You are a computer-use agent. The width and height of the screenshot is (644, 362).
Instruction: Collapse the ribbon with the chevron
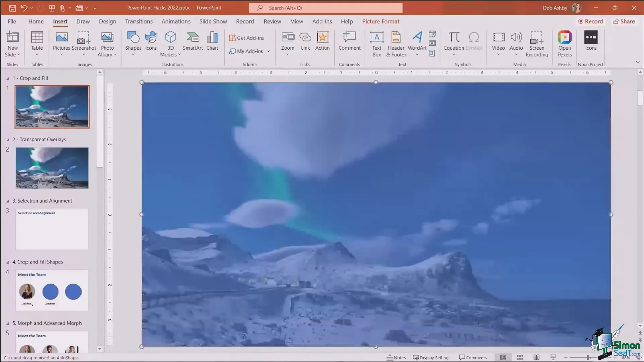[637, 62]
